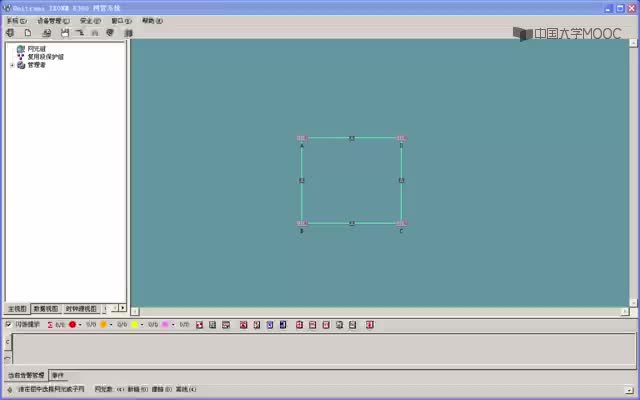Click the link label between nodes A and D

click(x=352, y=138)
